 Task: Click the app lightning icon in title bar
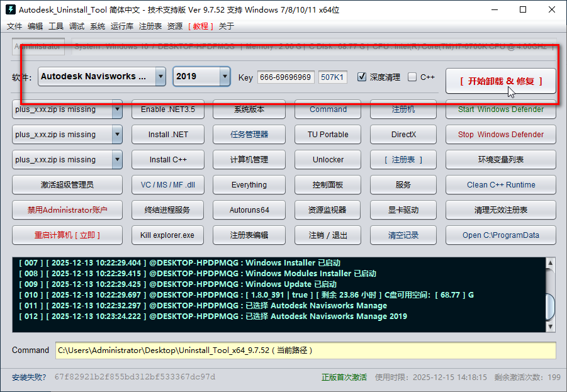11,9
